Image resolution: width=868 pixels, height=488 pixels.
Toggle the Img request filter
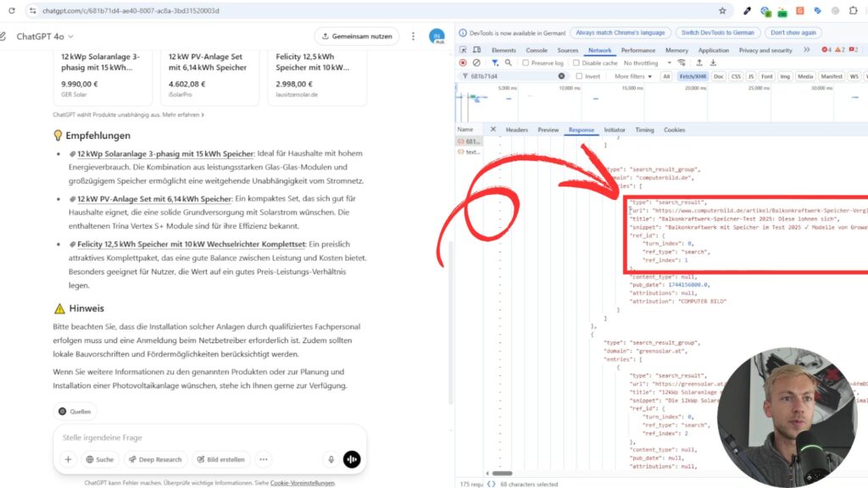(x=785, y=76)
